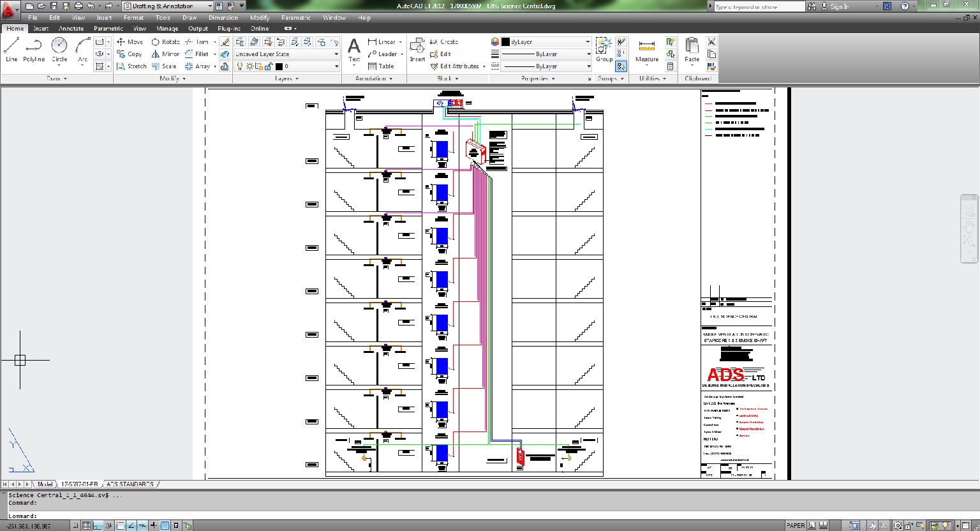Click the Array tool
The image size is (980, 531).
coord(197,66)
